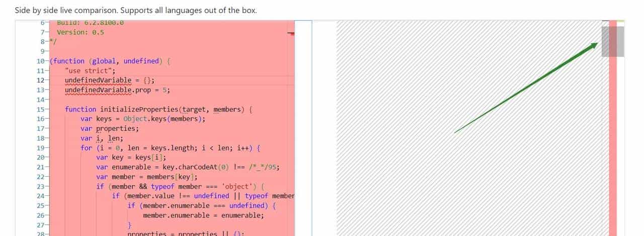Select line number 15 in the gutter
This screenshot has width=644, height=236.
[39, 109]
